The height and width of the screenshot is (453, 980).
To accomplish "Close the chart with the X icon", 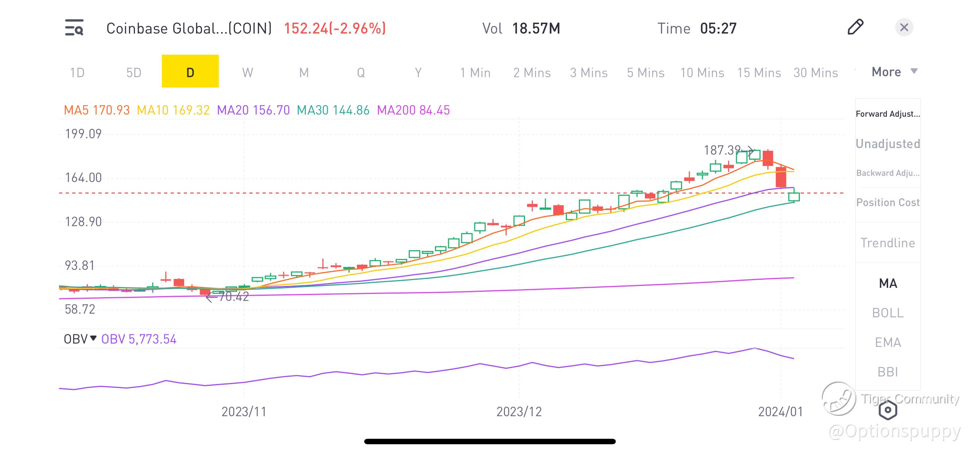I will pos(904,27).
